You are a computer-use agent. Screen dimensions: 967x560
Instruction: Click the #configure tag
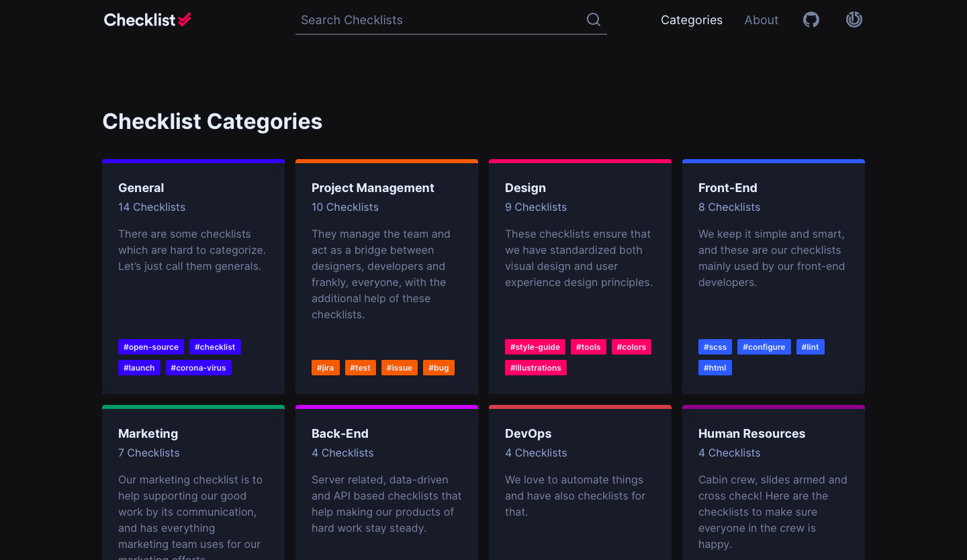pos(764,347)
